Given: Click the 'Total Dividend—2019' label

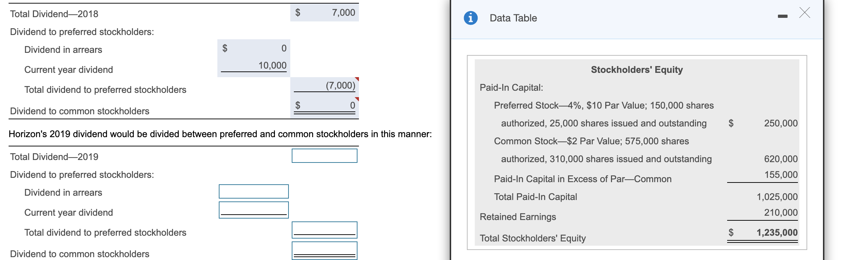Looking at the screenshot, I should (x=54, y=157).
